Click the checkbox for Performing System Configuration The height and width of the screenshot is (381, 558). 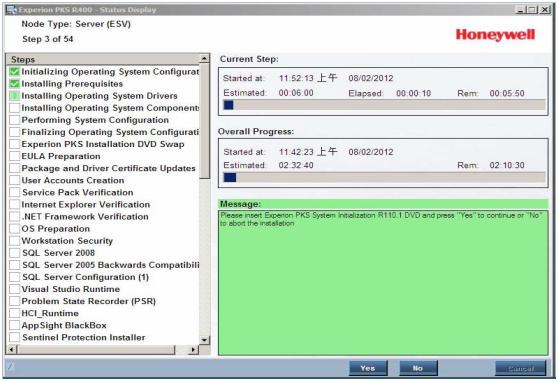[15, 120]
